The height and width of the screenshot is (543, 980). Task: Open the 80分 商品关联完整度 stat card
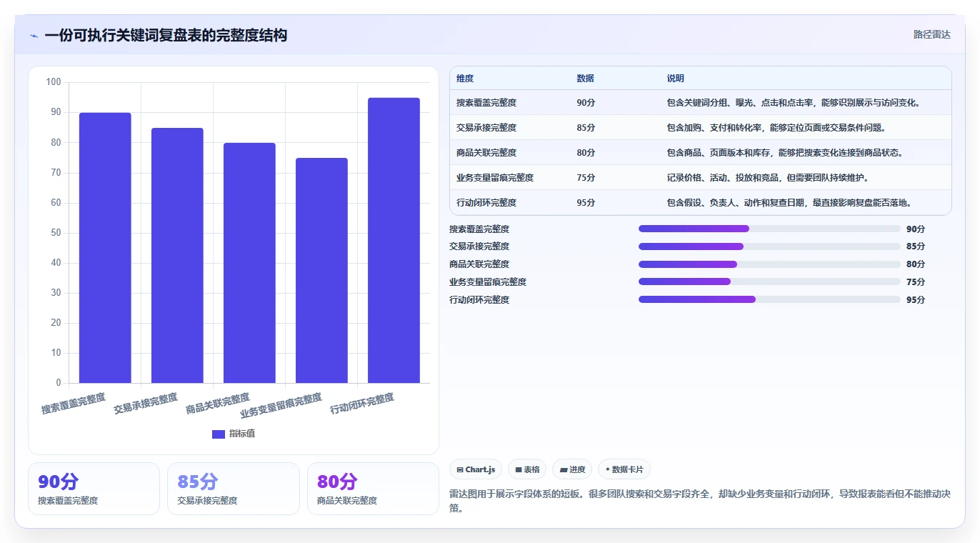[x=373, y=489]
